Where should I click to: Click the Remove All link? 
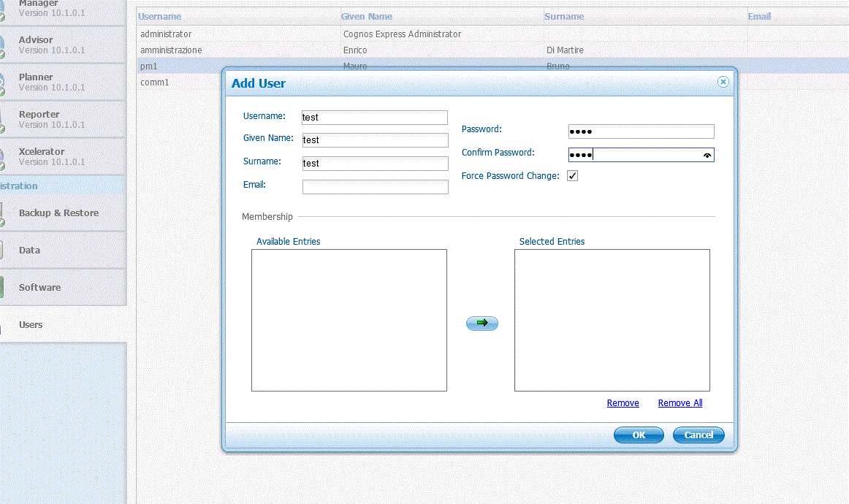click(680, 402)
